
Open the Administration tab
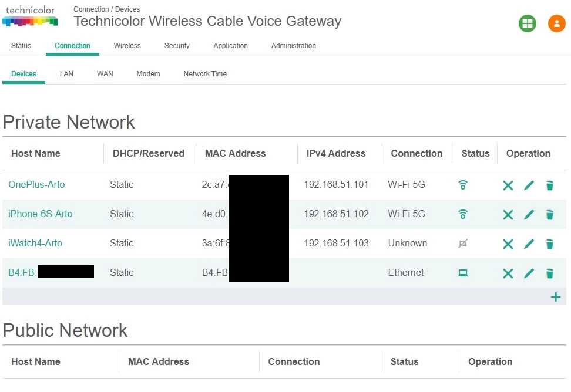(x=294, y=46)
